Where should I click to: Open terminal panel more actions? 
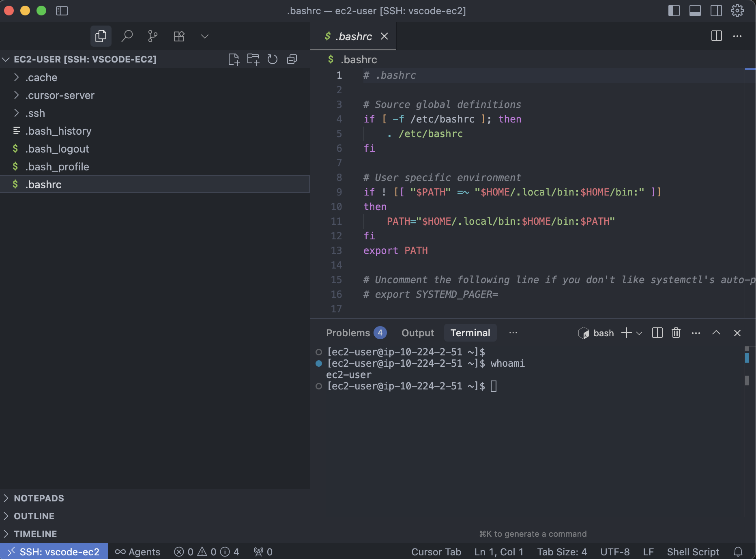(x=696, y=333)
